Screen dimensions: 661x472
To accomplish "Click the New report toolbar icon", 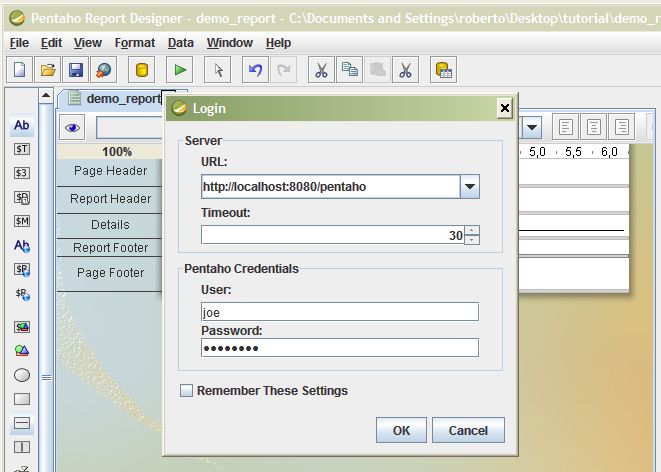I will pos(19,70).
